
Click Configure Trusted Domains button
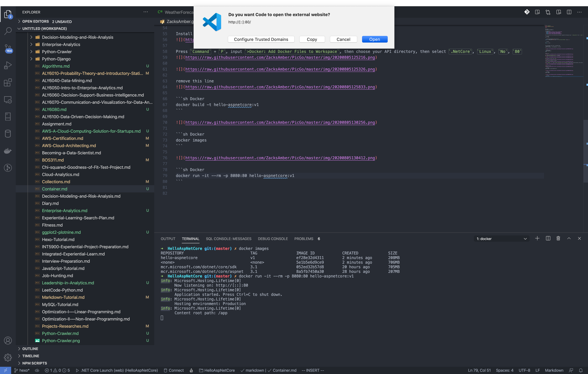[261, 39]
